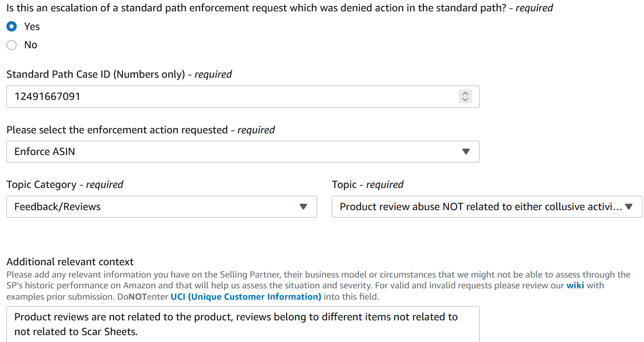This screenshot has height=342, width=644.
Task: Open the enforcement action requested dropdown
Action: click(243, 152)
